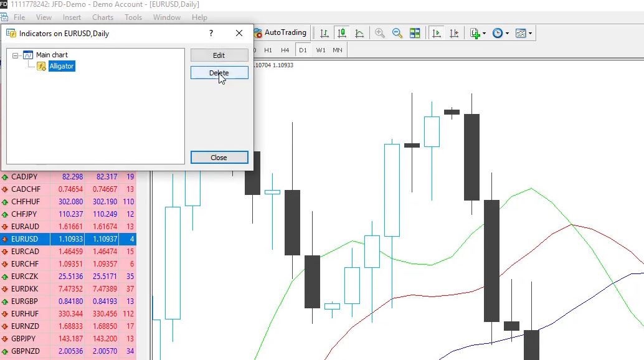Viewport: 644px width, 360px height.
Task: Zoom in on the chart
Action: coord(380,32)
